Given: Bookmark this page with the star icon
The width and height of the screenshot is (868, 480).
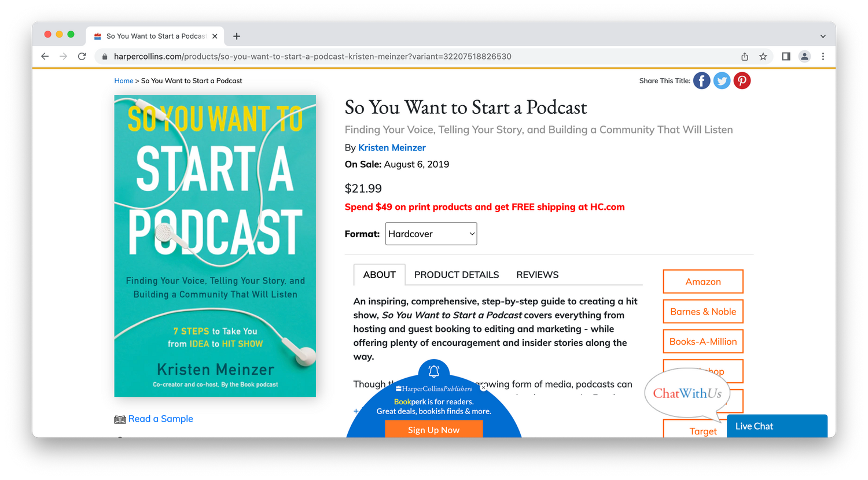Looking at the screenshot, I should point(763,56).
